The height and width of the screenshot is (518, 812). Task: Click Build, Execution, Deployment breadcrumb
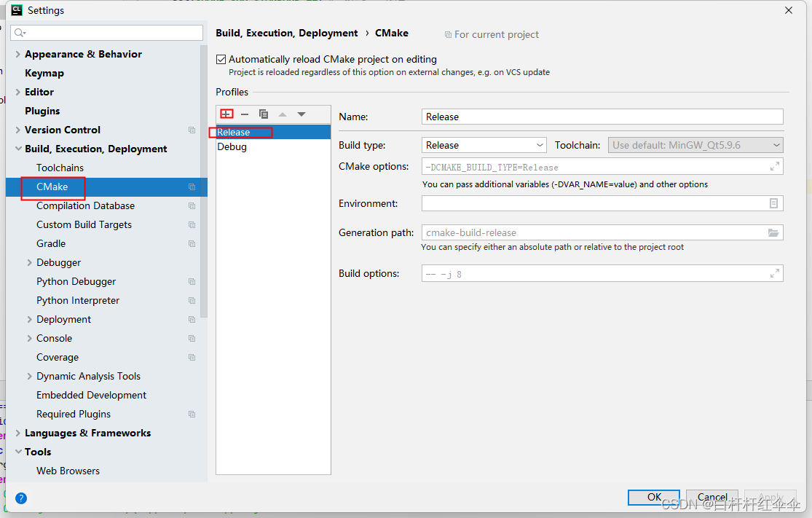(286, 34)
